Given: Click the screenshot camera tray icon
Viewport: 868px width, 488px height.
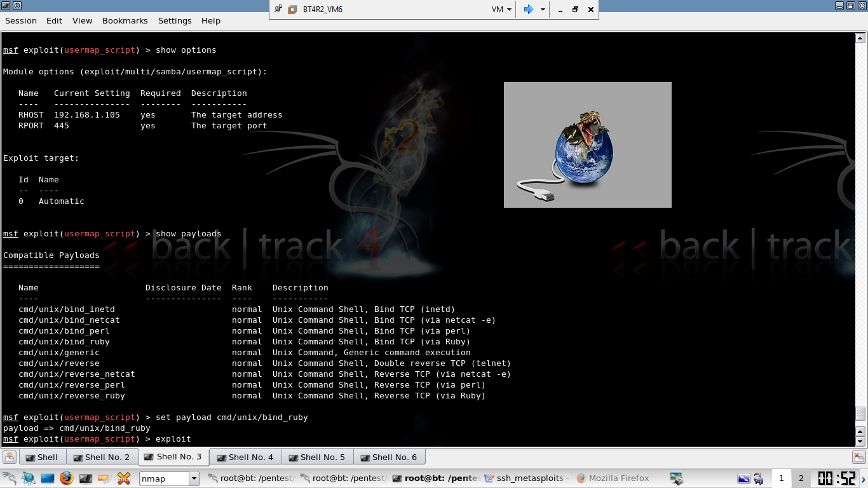Looking at the screenshot, I should click(676, 478).
